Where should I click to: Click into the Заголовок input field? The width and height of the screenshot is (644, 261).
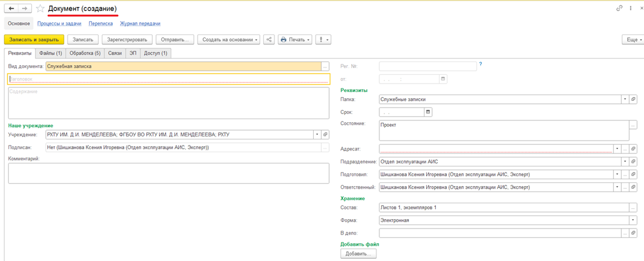pyautogui.click(x=168, y=79)
